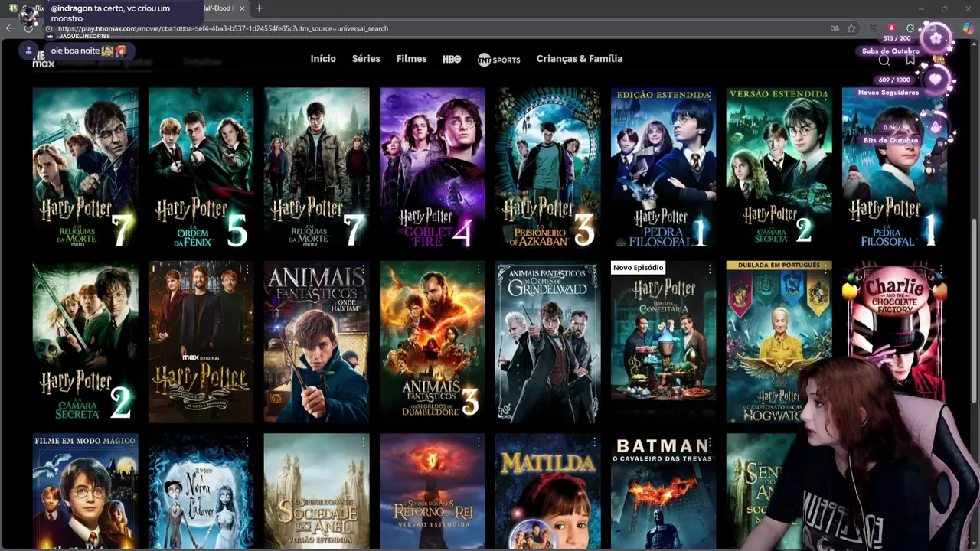This screenshot has width=980, height=551.
Task: Open Harry Potter Bruxos da Confeitaria poster
Action: [663, 341]
